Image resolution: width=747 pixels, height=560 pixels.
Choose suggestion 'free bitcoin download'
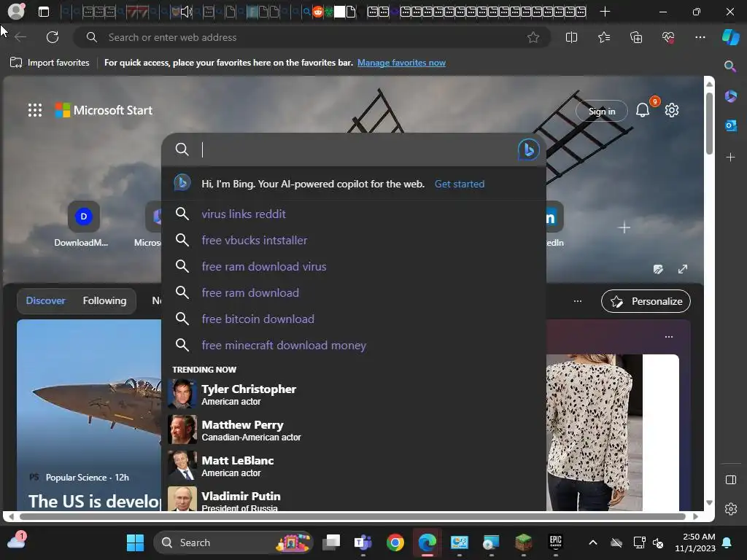tap(354, 319)
